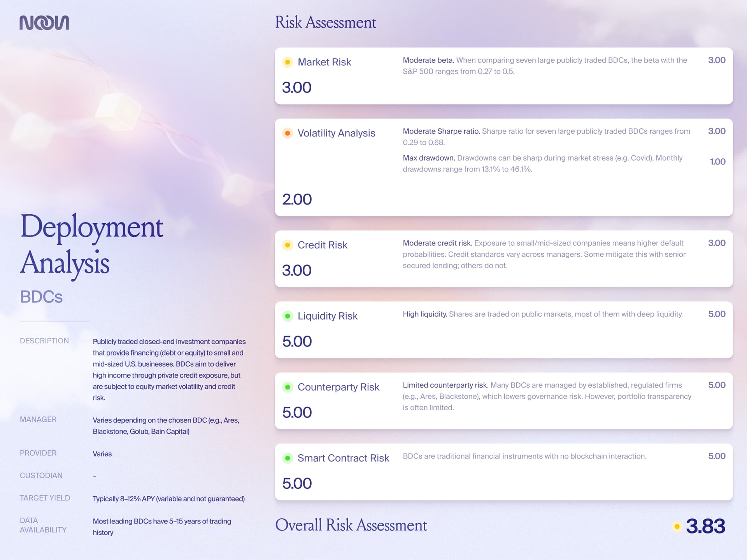
Task: Click the PROVIDER label
Action: pyautogui.click(x=38, y=453)
